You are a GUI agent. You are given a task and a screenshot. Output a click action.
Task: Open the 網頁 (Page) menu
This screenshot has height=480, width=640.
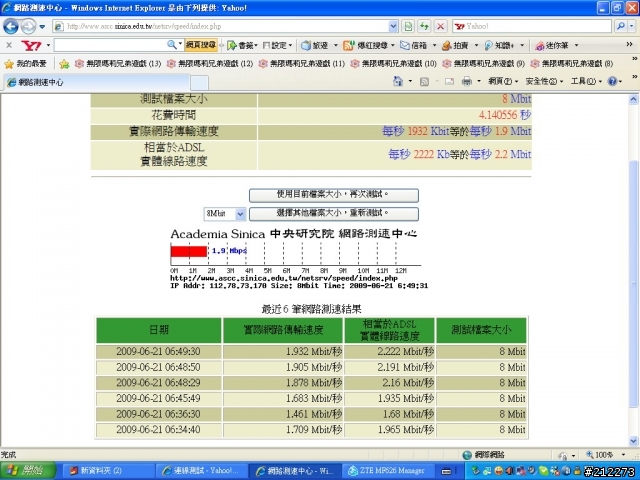coord(503,82)
